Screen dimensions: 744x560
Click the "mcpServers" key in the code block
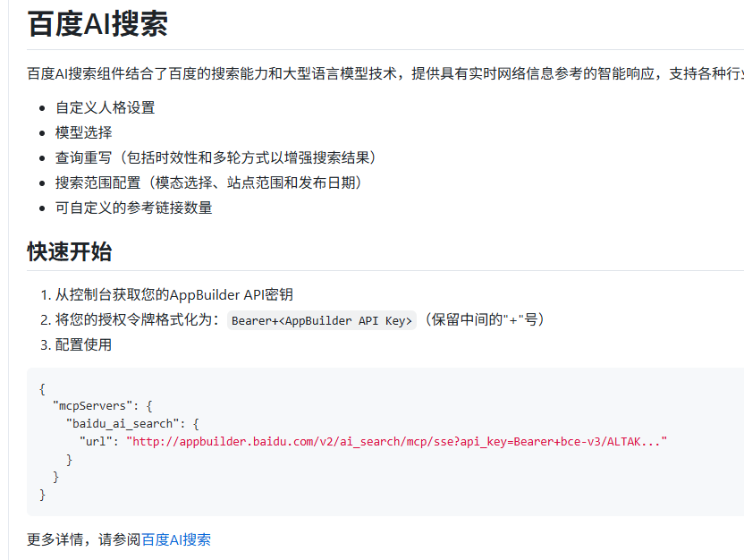point(92,406)
